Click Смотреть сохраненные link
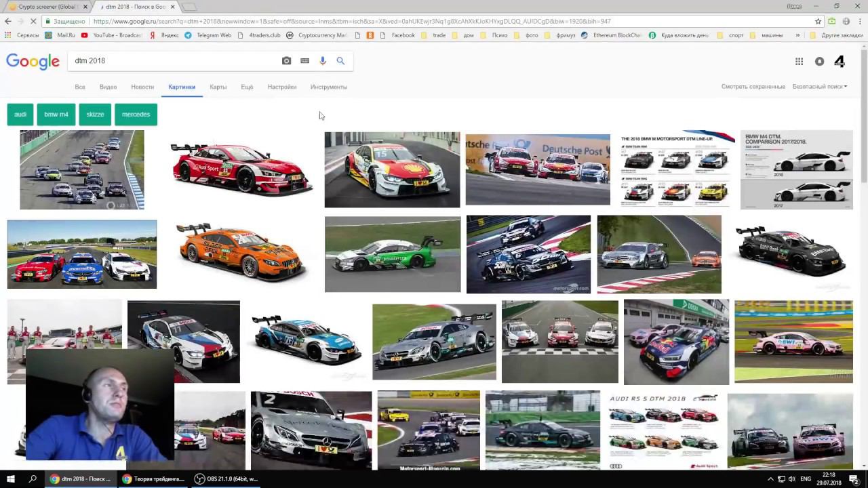 point(753,87)
